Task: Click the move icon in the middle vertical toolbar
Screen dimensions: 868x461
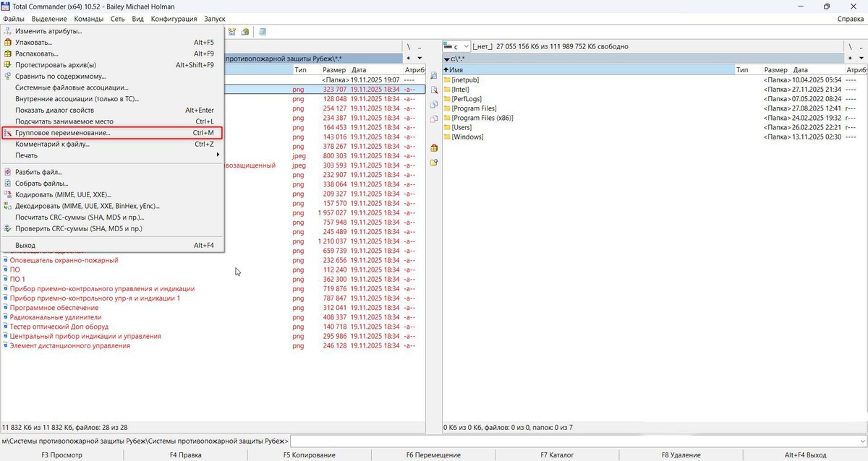Action: coord(434,119)
